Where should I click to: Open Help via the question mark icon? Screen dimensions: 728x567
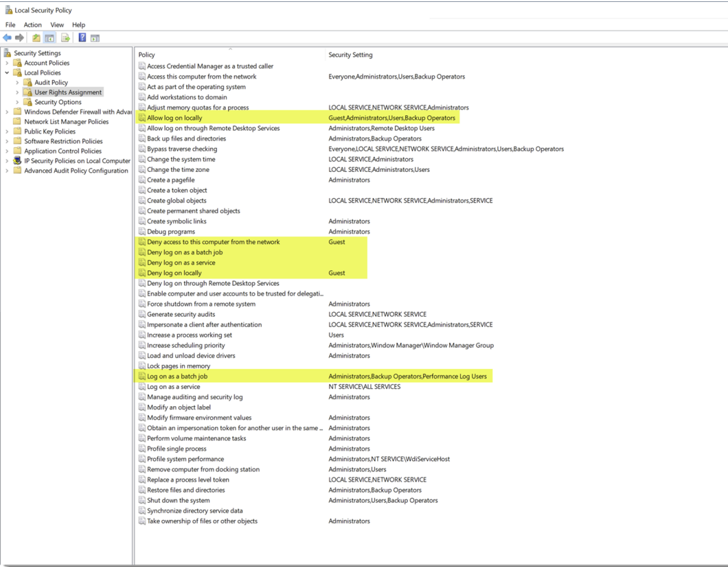(x=82, y=38)
